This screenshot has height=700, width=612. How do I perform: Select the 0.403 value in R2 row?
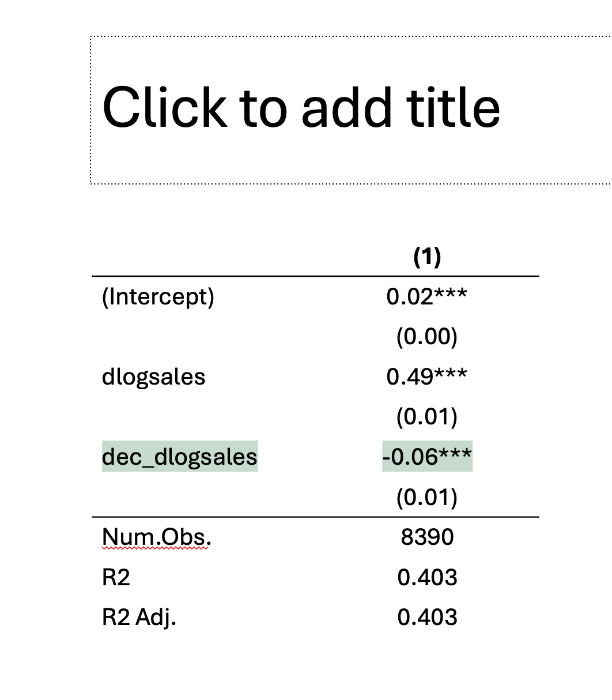pyautogui.click(x=427, y=577)
